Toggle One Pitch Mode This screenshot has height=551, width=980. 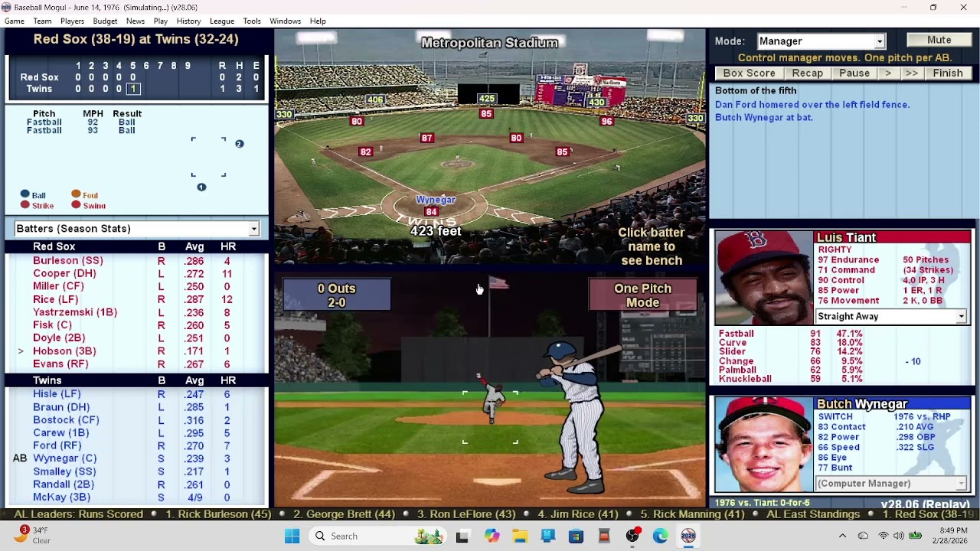[x=642, y=295]
